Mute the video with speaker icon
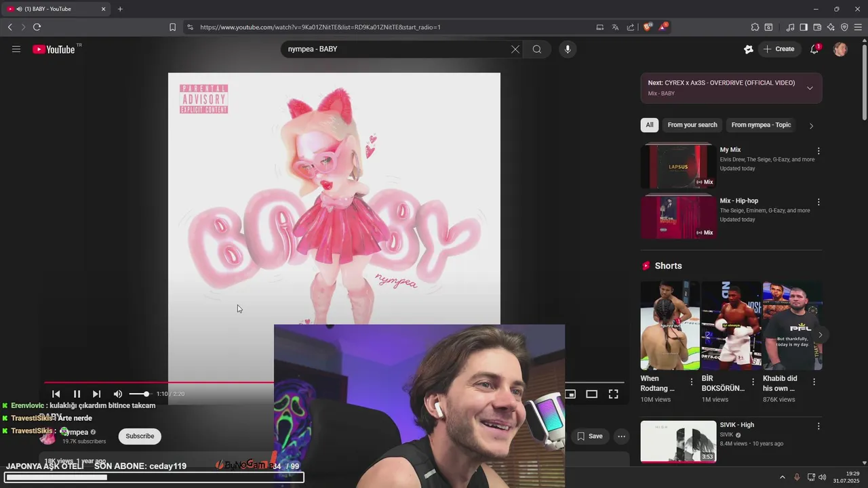The width and height of the screenshot is (868, 488). click(118, 394)
